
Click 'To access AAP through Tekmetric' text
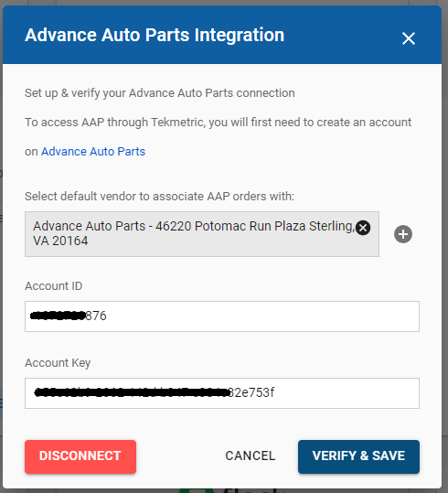tap(115, 123)
